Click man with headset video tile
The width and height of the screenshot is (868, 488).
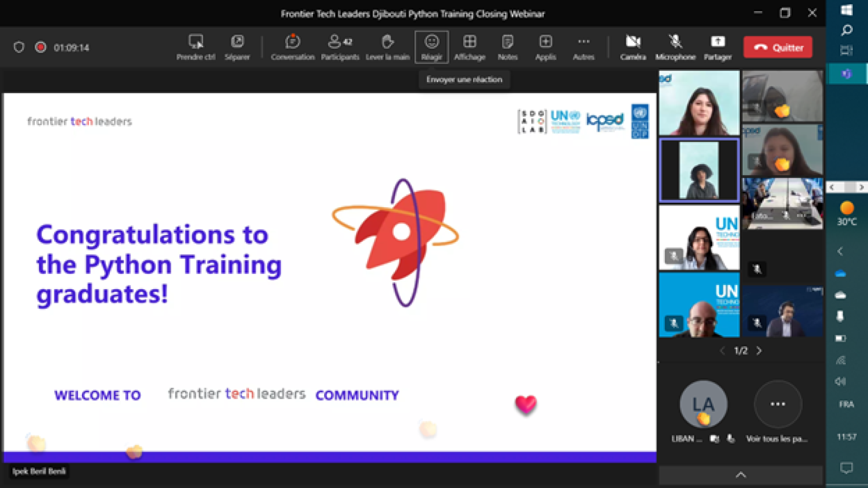(x=782, y=311)
